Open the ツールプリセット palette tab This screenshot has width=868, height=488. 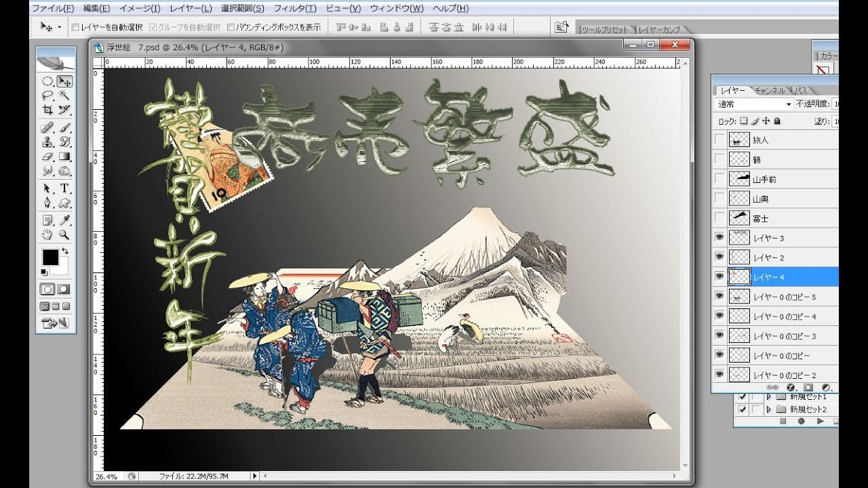(x=604, y=30)
